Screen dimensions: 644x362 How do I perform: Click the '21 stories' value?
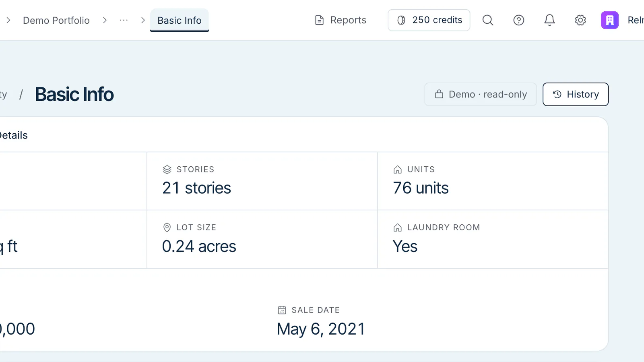pyautogui.click(x=197, y=188)
